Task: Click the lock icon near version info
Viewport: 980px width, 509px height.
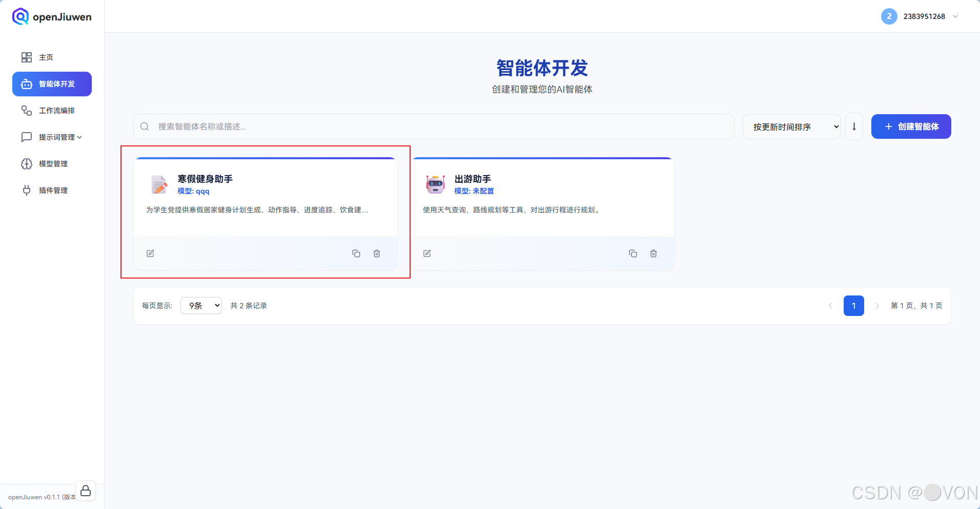Action: pos(86,490)
